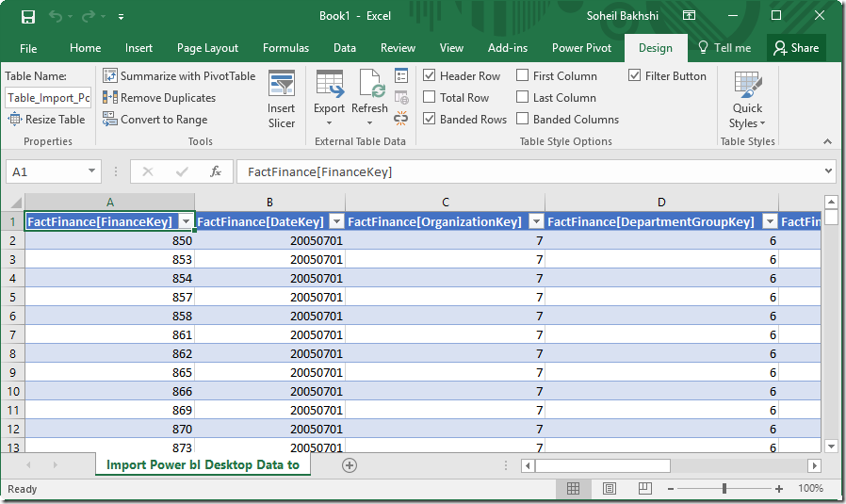Open DateKey column filter dropdown

pos(336,221)
